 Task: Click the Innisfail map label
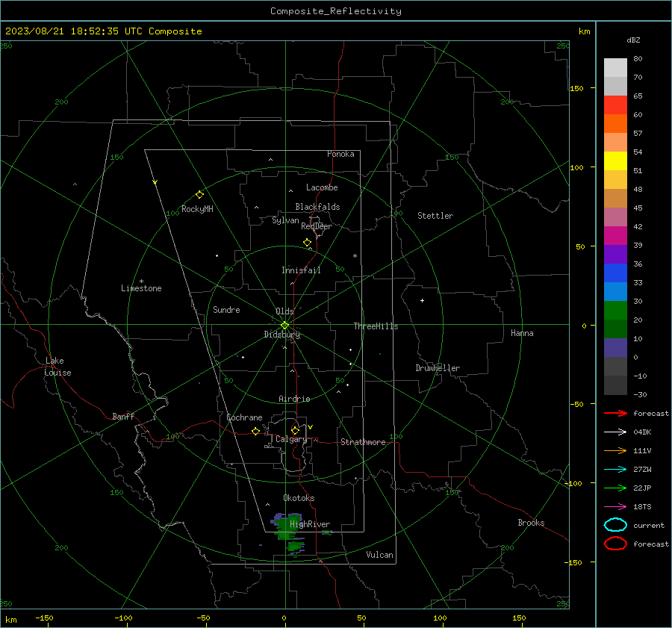click(x=301, y=270)
